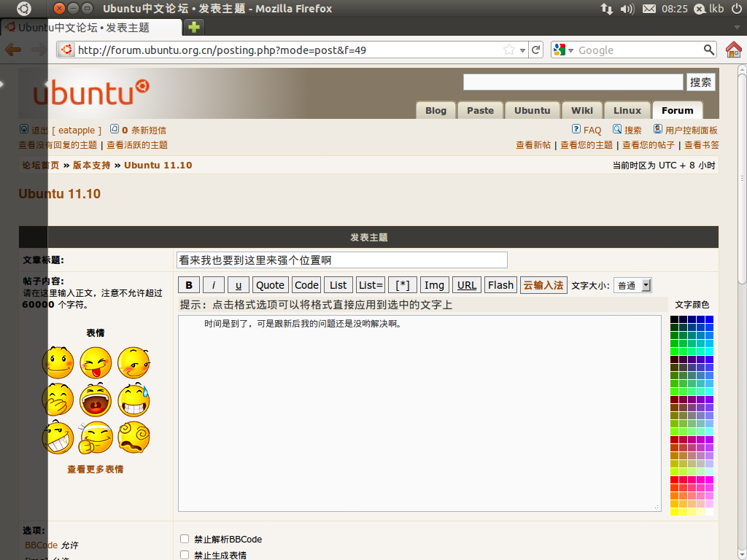
Task: Insert Quote BBCode tag
Action: point(270,285)
